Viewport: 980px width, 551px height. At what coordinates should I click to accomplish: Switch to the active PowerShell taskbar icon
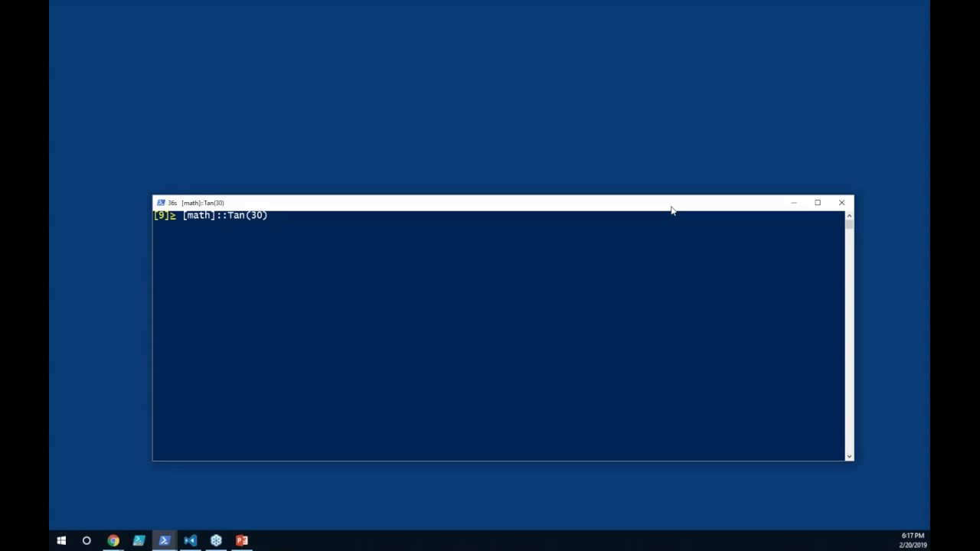(x=165, y=540)
